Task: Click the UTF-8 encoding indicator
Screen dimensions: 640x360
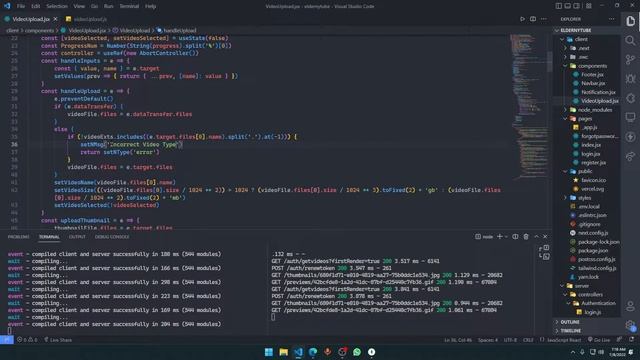Action: pos(510,340)
